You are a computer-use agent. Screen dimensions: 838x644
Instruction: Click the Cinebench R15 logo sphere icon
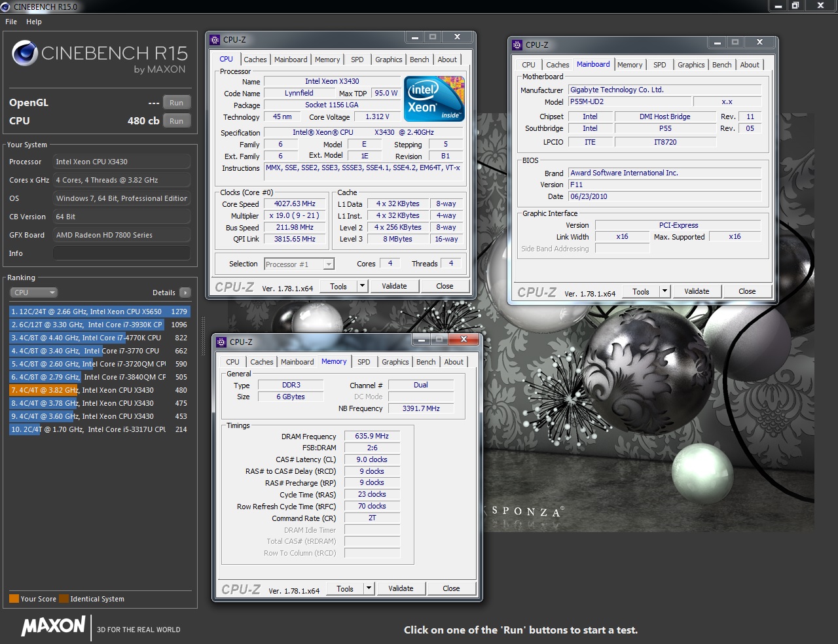click(x=25, y=53)
